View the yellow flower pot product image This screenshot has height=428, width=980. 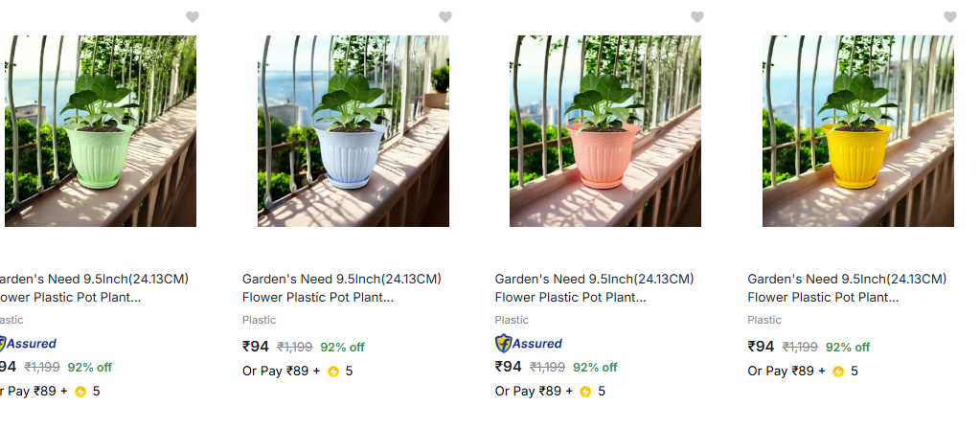858,131
